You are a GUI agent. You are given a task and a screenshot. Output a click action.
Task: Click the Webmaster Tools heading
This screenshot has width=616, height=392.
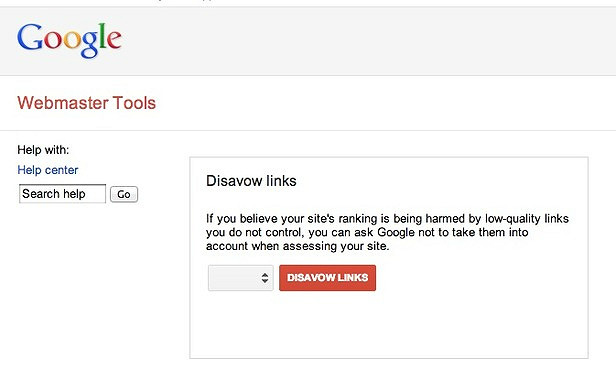(86, 103)
